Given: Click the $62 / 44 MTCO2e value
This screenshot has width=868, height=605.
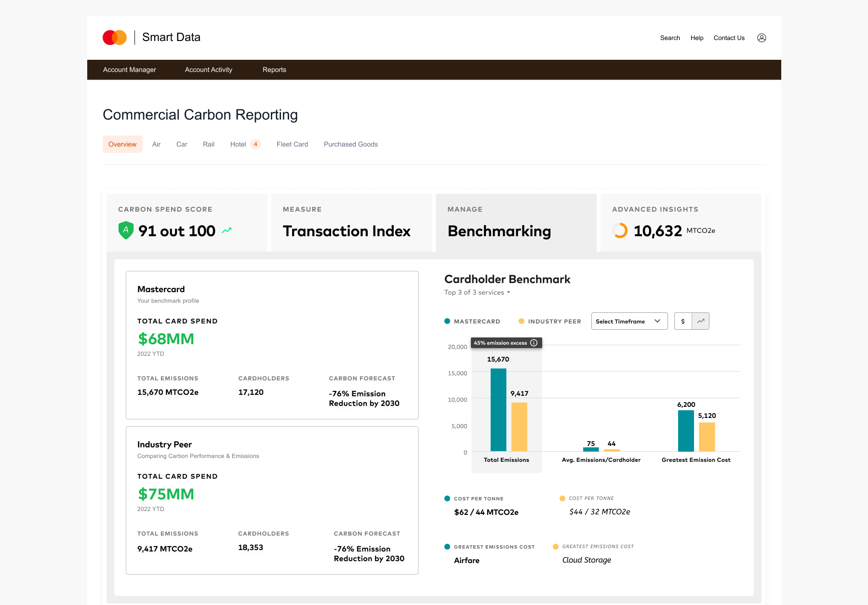Looking at the screenshot, I should pyautogui.click(x=486, y=512).
